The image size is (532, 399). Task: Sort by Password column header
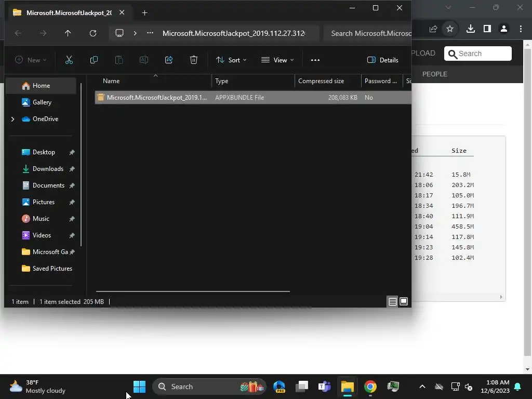(382, 81)
